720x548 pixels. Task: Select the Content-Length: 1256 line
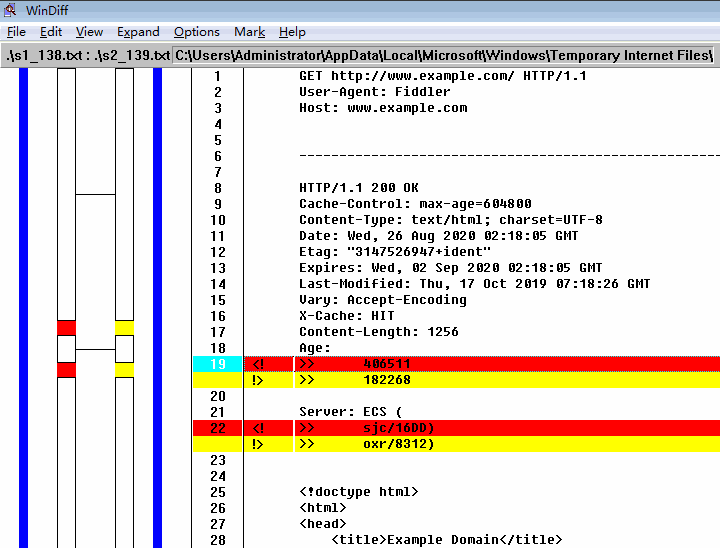coord(379,332)
